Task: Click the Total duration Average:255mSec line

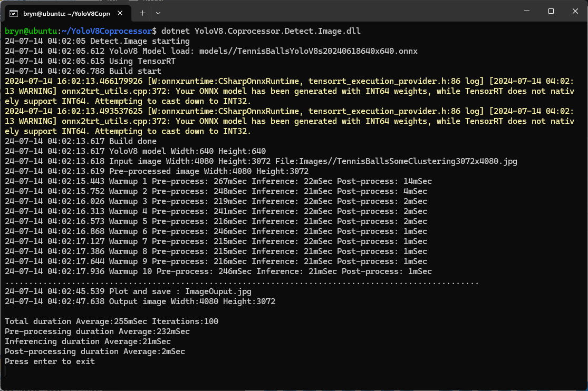Action: 111,321
